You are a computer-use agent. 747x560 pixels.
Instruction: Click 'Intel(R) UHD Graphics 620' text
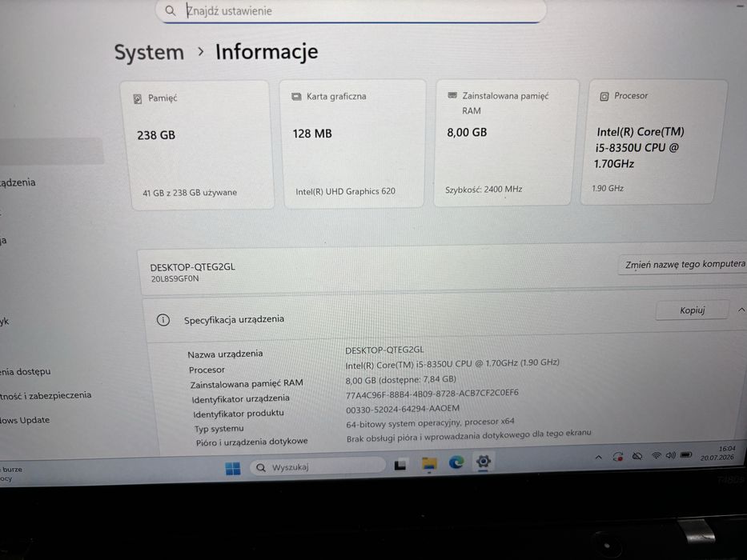coord(345,191)
